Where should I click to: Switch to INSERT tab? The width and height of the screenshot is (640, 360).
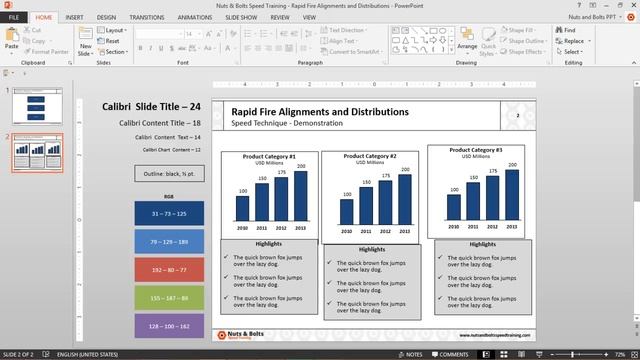(x=74, y=17)
